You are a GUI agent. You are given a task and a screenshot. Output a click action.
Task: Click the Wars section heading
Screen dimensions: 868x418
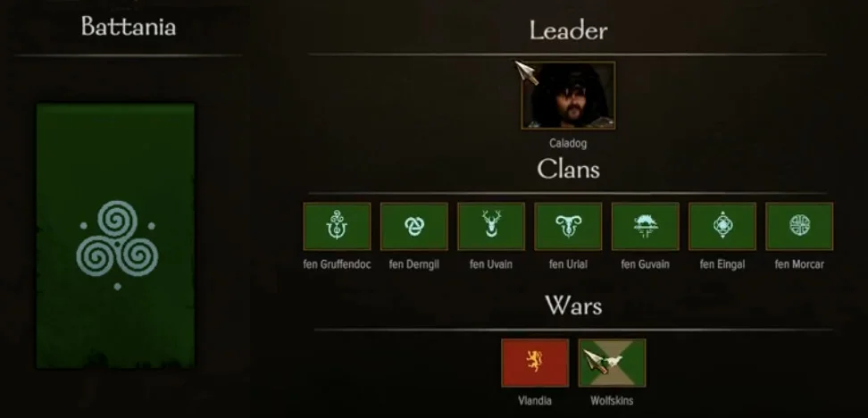(573, 305)
